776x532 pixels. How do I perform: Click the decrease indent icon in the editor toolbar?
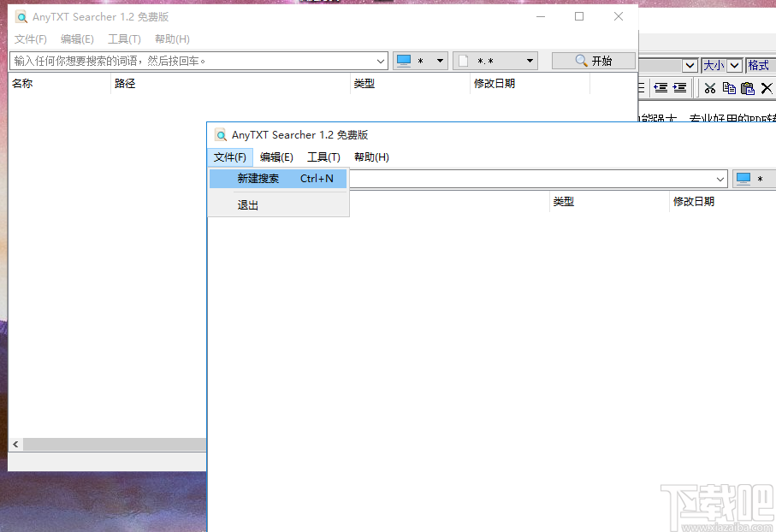[660, 88]
